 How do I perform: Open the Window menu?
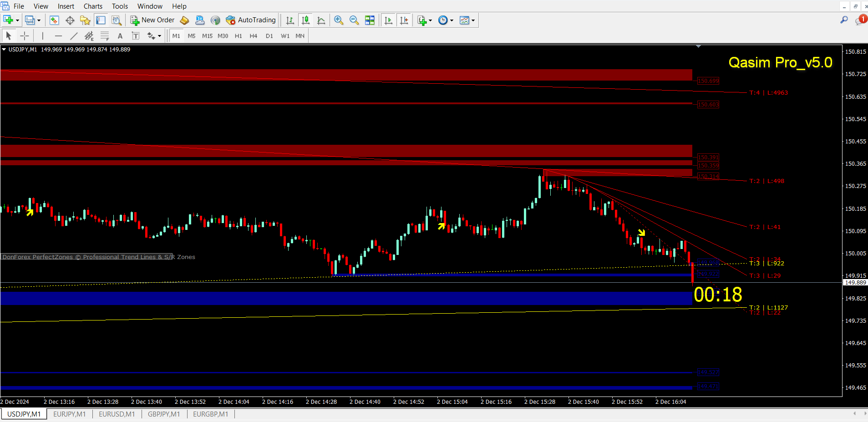coord(150,6)
